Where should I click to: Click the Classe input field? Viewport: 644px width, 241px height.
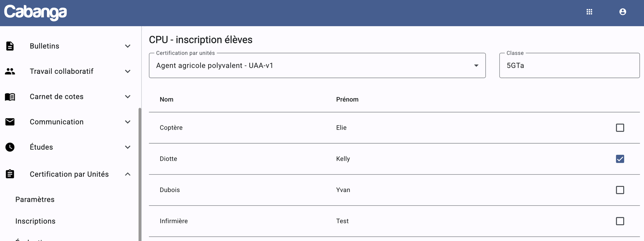pos(569,66)
